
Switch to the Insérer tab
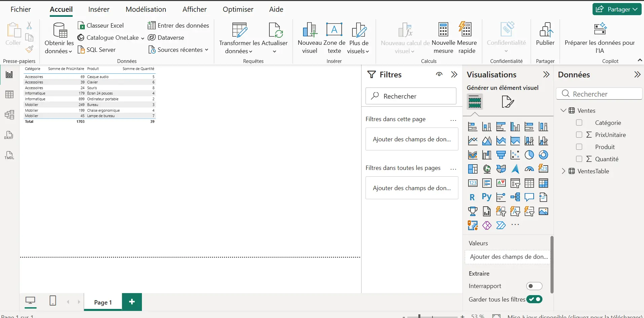point(99,9)
